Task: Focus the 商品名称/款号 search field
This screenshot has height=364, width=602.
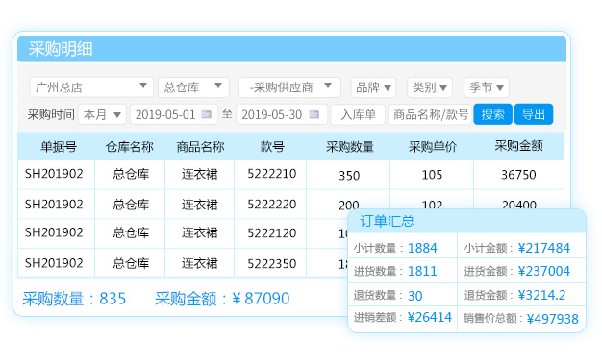Action: 430,114
